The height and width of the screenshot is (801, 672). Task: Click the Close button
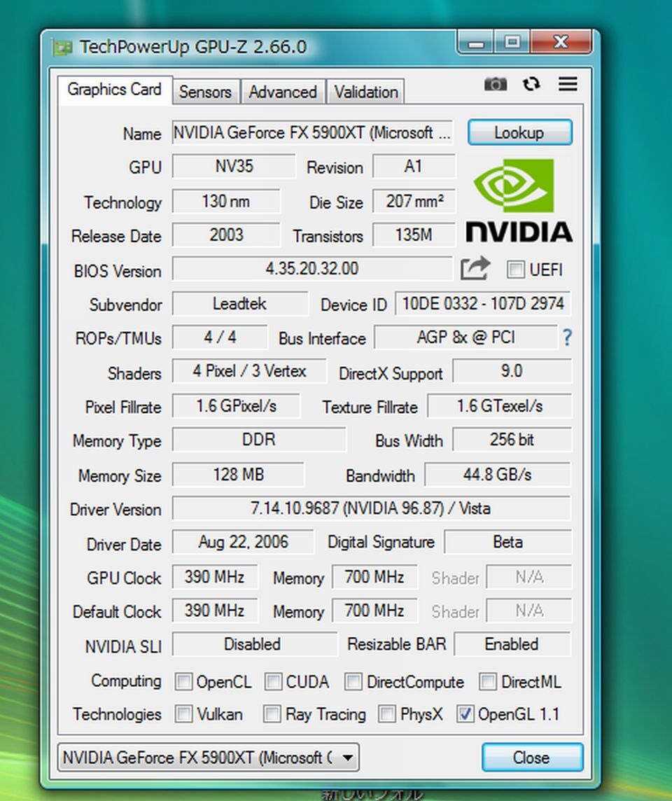(x=531, y=757)
